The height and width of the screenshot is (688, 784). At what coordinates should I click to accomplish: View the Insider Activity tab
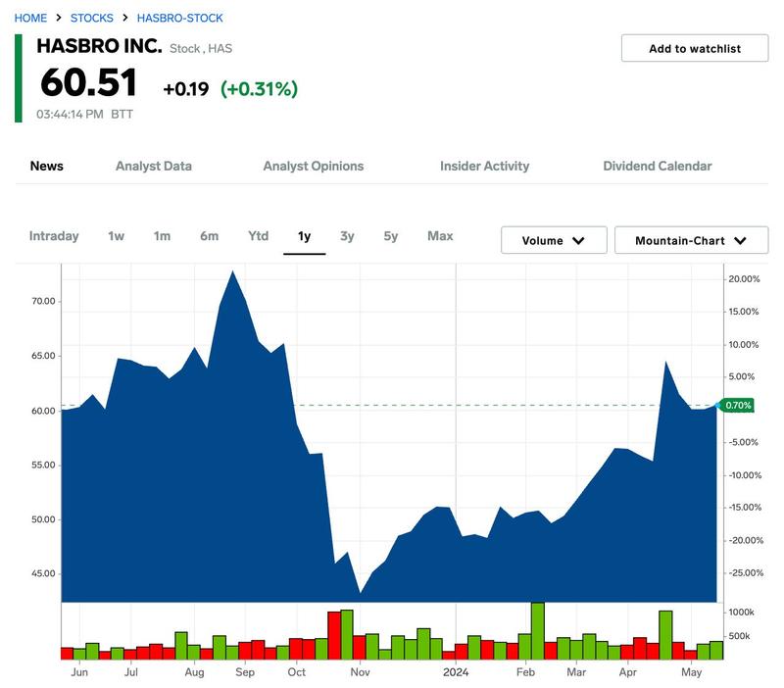(484, 166)
